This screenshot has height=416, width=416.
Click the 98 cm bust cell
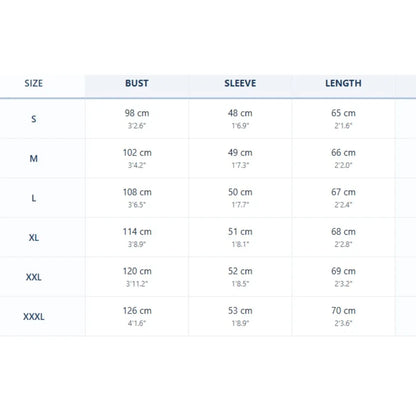[137, 119]
